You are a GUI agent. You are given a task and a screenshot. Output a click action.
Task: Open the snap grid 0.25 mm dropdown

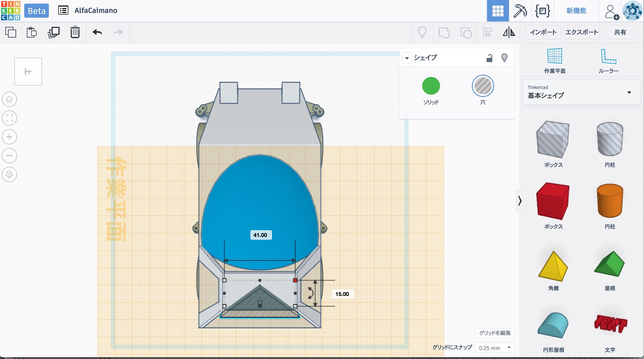tap(494, 348)
